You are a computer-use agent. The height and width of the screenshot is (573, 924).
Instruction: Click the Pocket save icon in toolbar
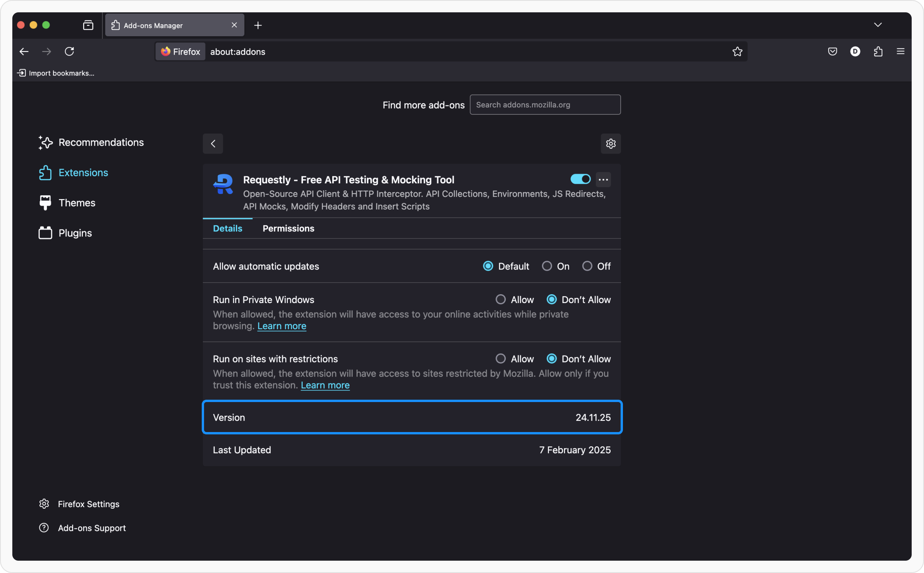click(x=832, y=51)
